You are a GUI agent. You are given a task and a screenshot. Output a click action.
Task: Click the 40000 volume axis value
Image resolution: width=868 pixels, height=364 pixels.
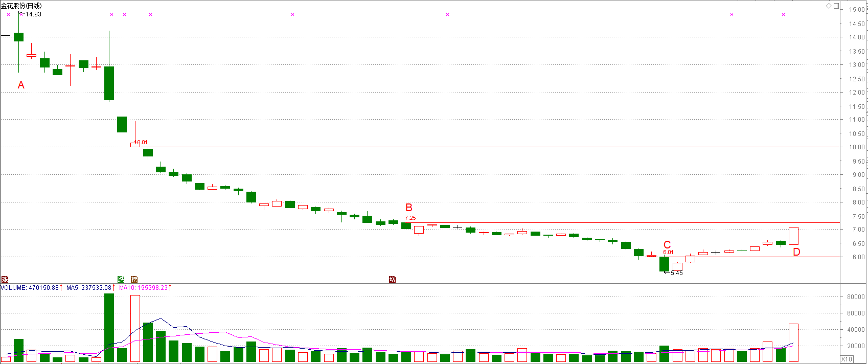pyautogui.click(x=856, y=330)
